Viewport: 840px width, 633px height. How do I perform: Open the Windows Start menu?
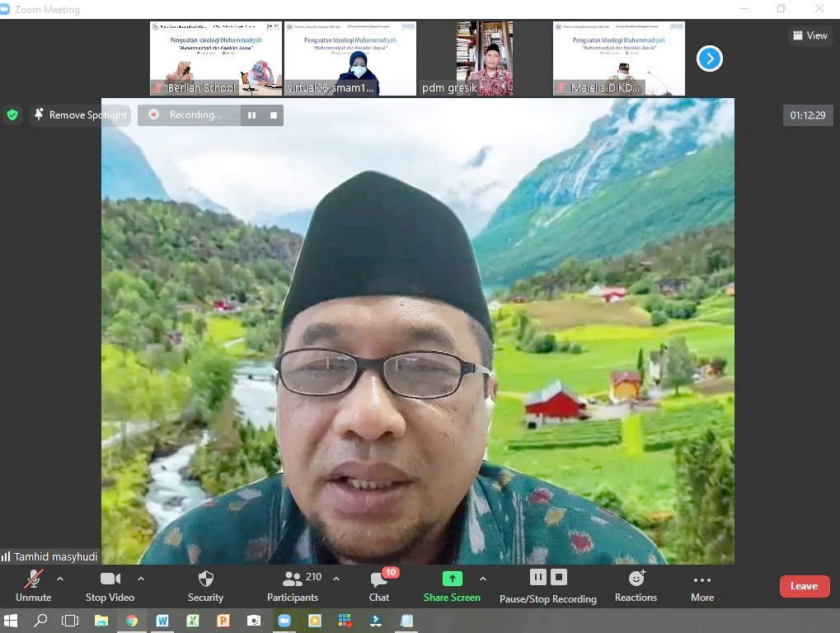(x=11, y=621)
